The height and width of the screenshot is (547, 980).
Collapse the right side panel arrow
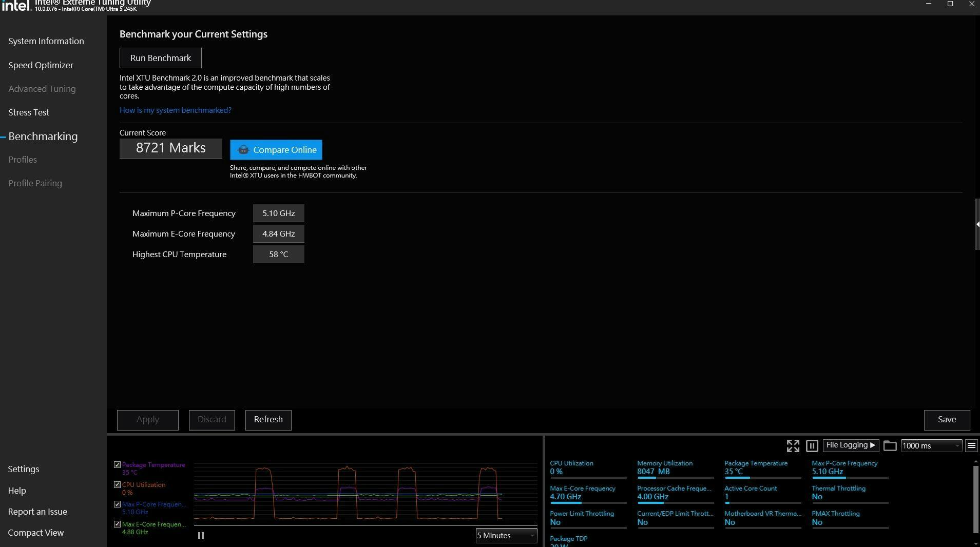pyautogui.click(x=977, y=224)
